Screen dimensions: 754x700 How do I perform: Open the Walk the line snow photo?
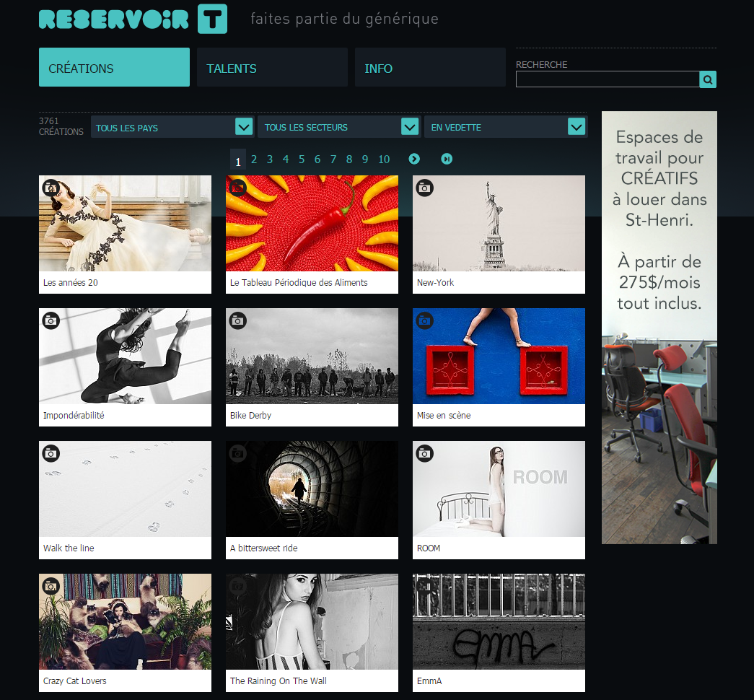125,489
